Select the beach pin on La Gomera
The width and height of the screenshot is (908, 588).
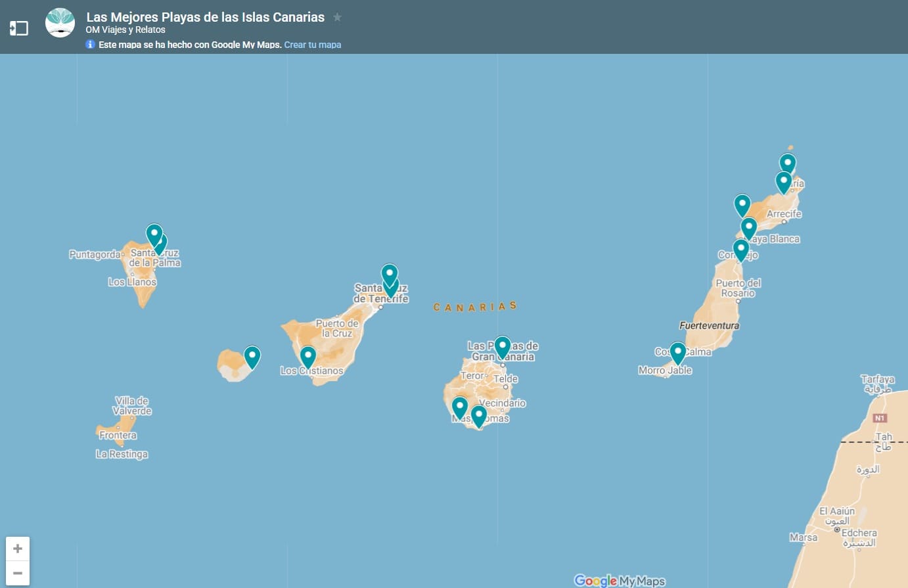252,357
